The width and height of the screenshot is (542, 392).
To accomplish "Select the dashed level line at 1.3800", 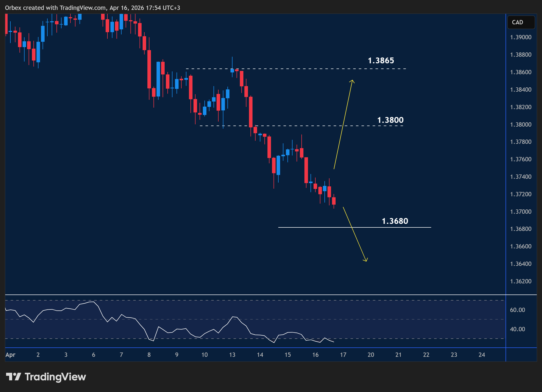I will point(291,125).
